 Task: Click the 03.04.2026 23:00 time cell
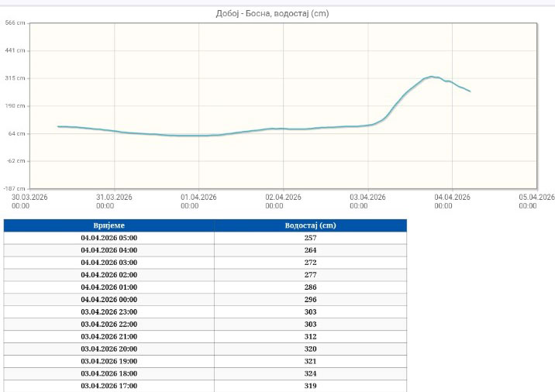pyautogui.click(x=109, y=311)
